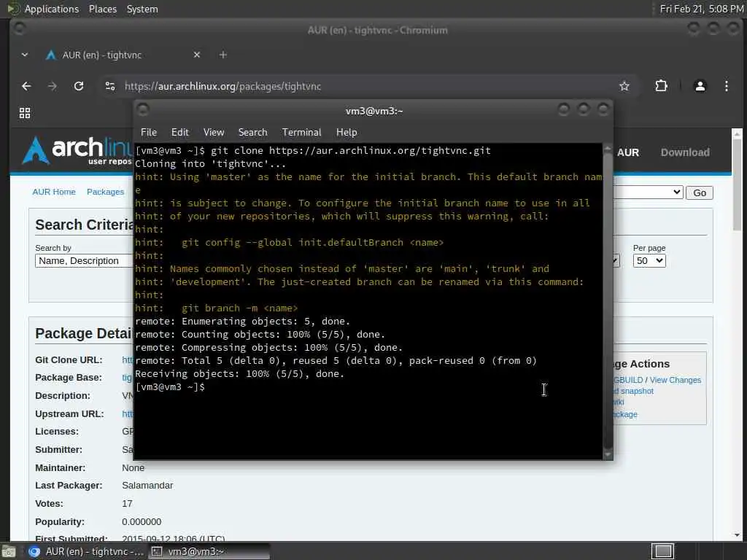The height and width of the screenshot is (560, 747).
Task: Open the System panel menu
Action: 142,9
